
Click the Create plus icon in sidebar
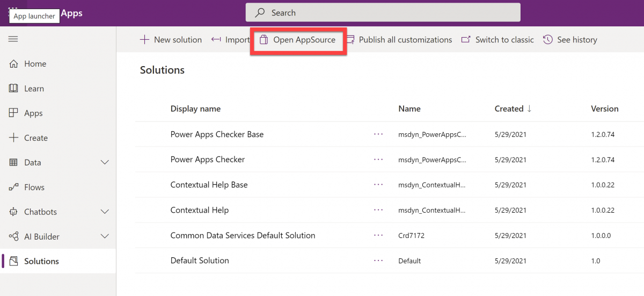[14, 138]
